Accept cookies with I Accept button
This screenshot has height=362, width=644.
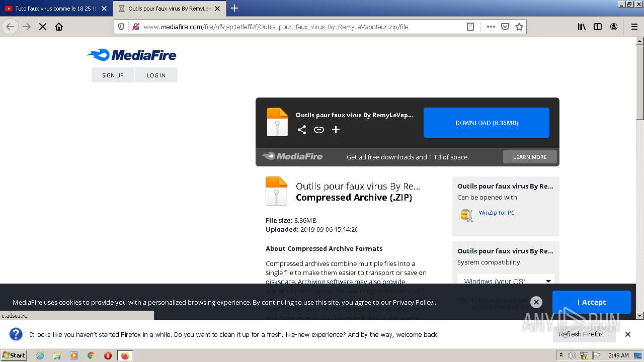pos(591,302)
